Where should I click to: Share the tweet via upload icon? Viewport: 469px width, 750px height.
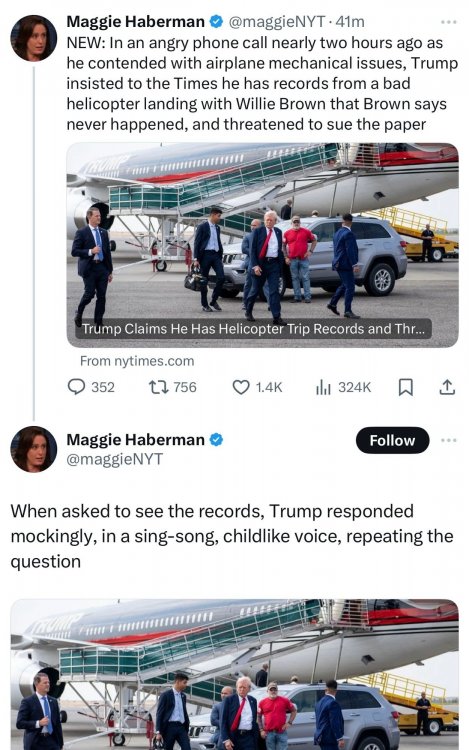click(447, 387)
